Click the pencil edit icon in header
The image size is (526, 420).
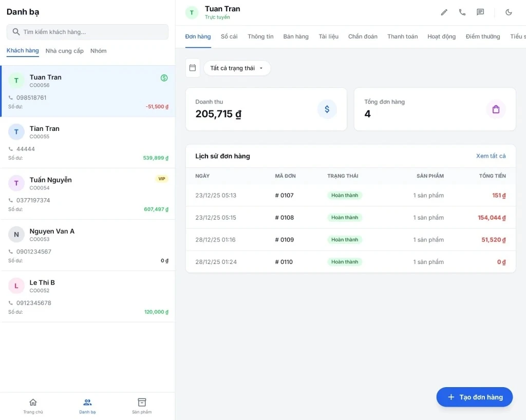(444, 12)
